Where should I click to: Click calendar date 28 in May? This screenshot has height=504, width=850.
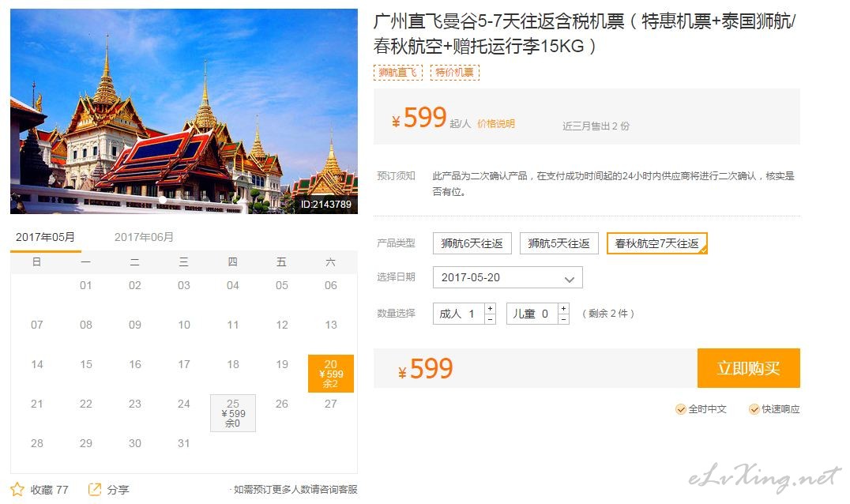[37, 444]
